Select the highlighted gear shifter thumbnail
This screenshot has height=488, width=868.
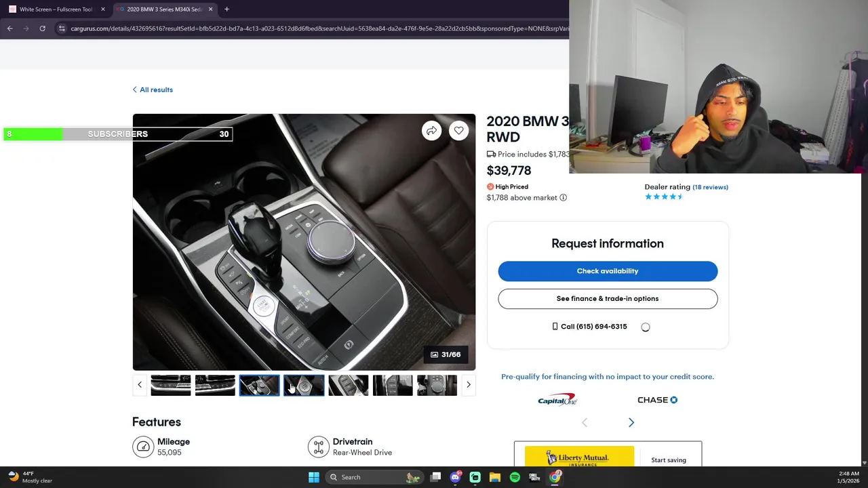(x=259, y=385)
